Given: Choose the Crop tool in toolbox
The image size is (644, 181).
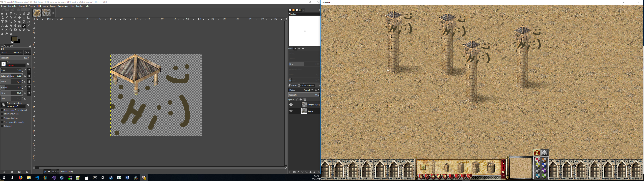Looking at the screenshot, I should [x=28, y=18].
